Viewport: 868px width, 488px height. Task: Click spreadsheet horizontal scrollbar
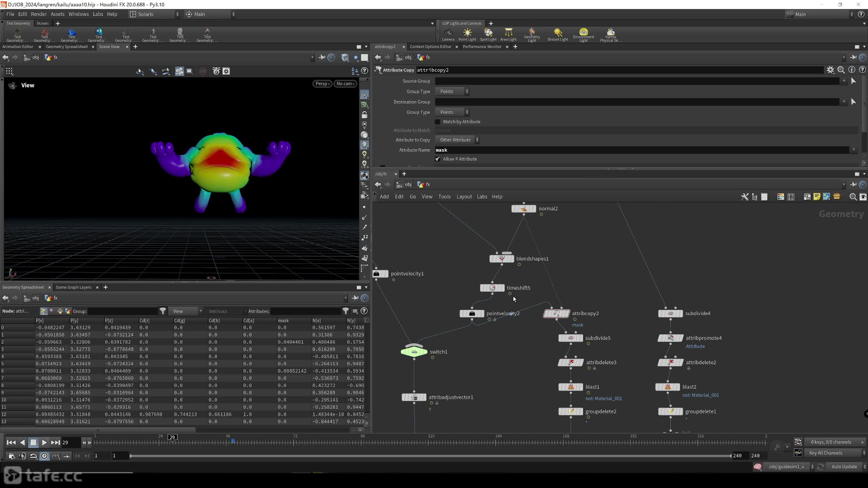point(98,430)
